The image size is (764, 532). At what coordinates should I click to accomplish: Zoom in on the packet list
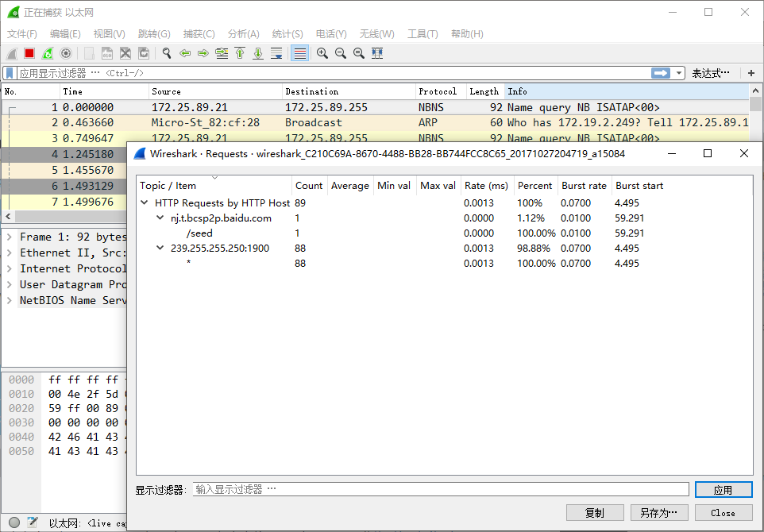pos(321,52)
